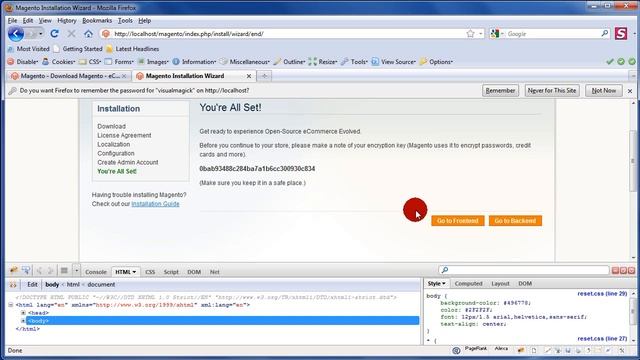Viewport: 640px width, 360px height.
Task: Open the Images web developer menu
Action: click(153, 62)
